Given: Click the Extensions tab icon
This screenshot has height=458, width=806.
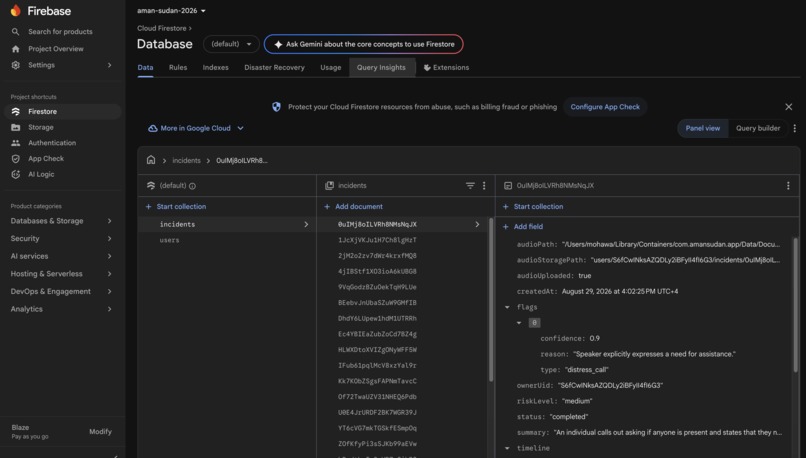Looking at the screenshot, I should 427,68.
